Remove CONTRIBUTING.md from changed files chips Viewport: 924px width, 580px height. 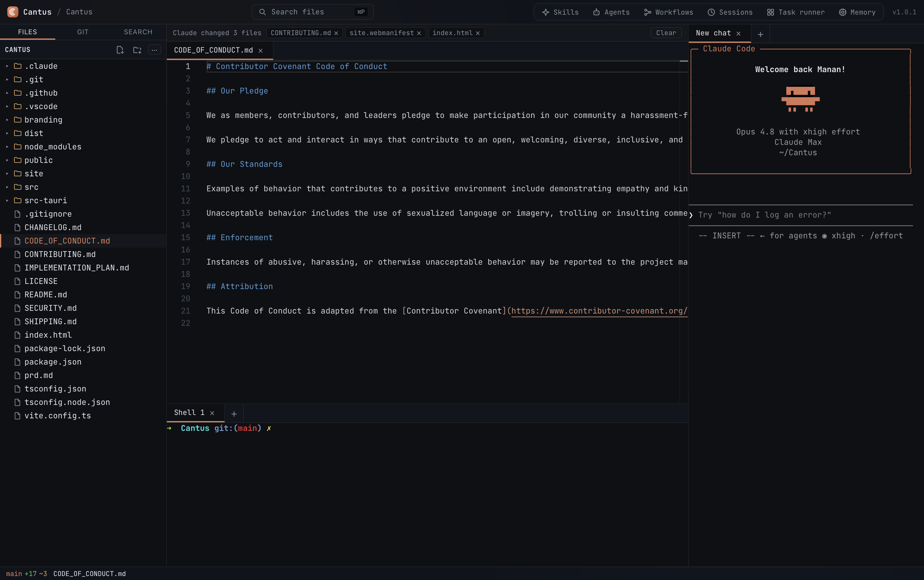coord(336,33)
